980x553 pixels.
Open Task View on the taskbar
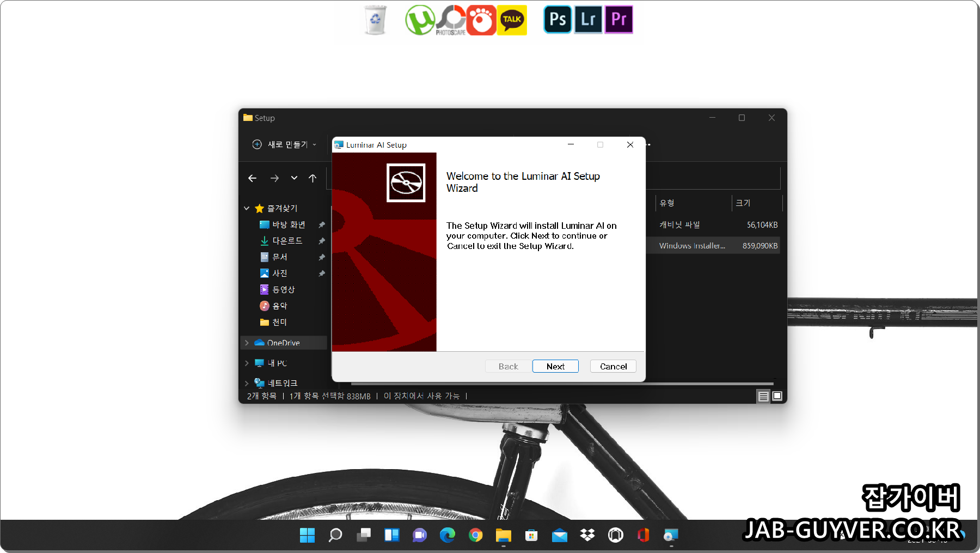click(364, 536)
